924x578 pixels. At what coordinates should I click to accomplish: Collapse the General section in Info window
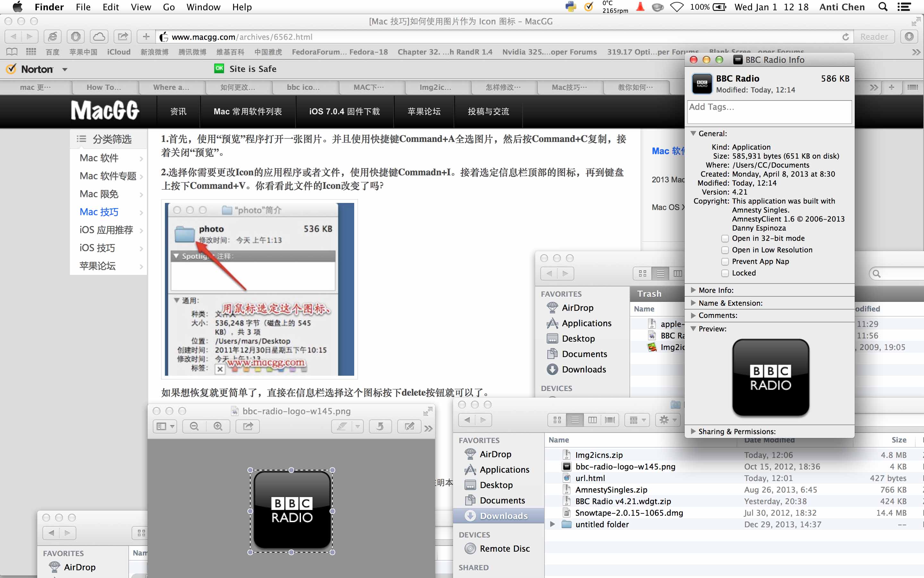coord(693,133)
